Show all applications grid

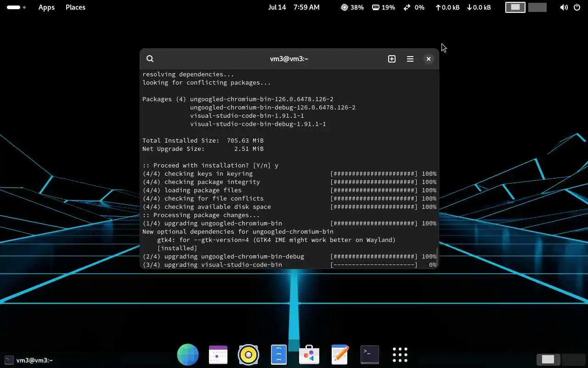(x=400, y=355)
